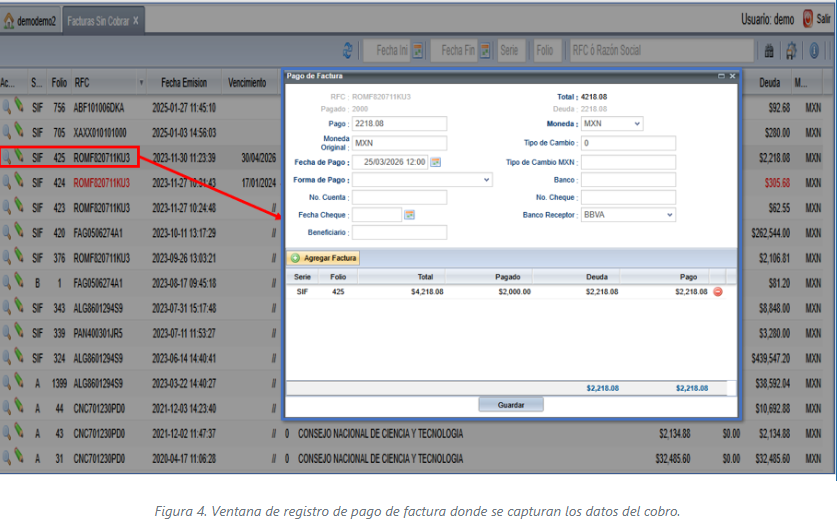Click the refresh icon in the toolbar
The image size is (838, 523).
click(x=348, y=50)
